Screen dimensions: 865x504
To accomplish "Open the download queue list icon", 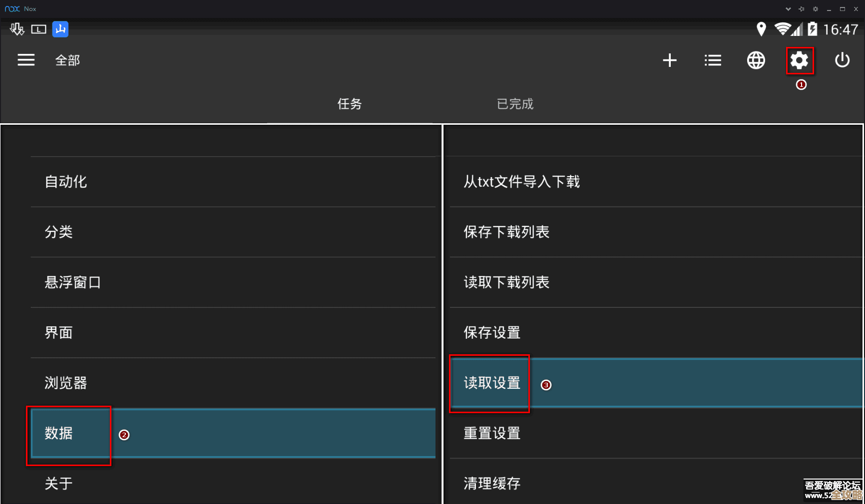I will pyautogui.click(x=713, y=60).
